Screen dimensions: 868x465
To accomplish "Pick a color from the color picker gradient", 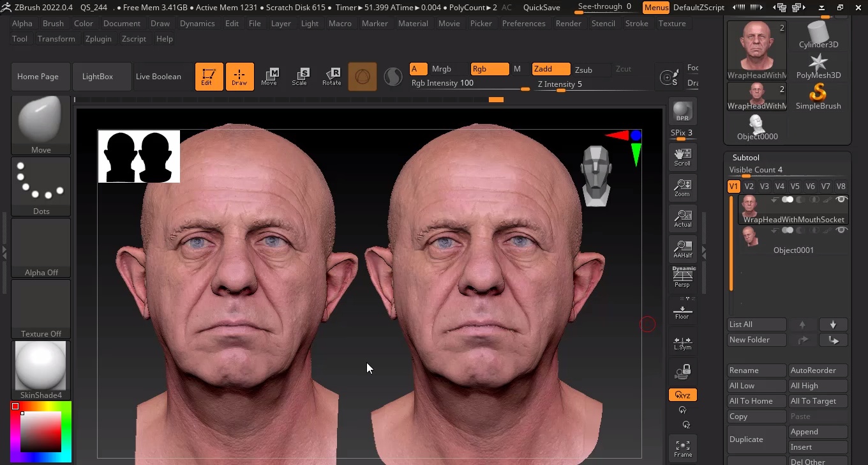I will tap(40, 431).
